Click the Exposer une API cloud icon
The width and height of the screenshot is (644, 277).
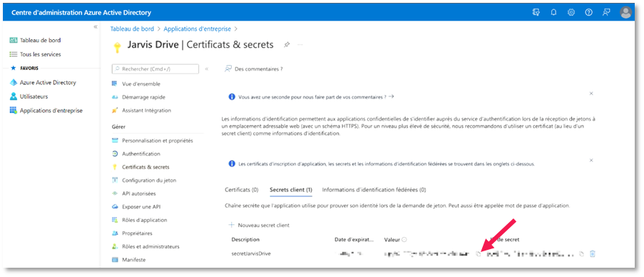point(115,207)
